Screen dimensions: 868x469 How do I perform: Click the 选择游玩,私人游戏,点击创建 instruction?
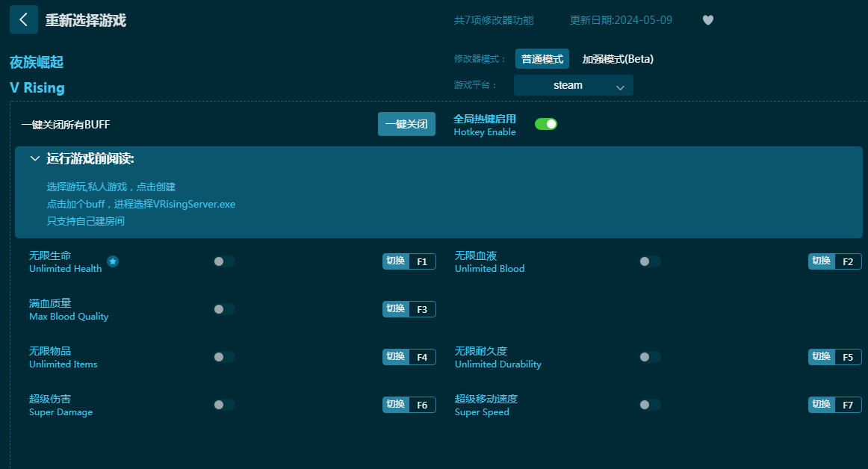coord(111,187)
